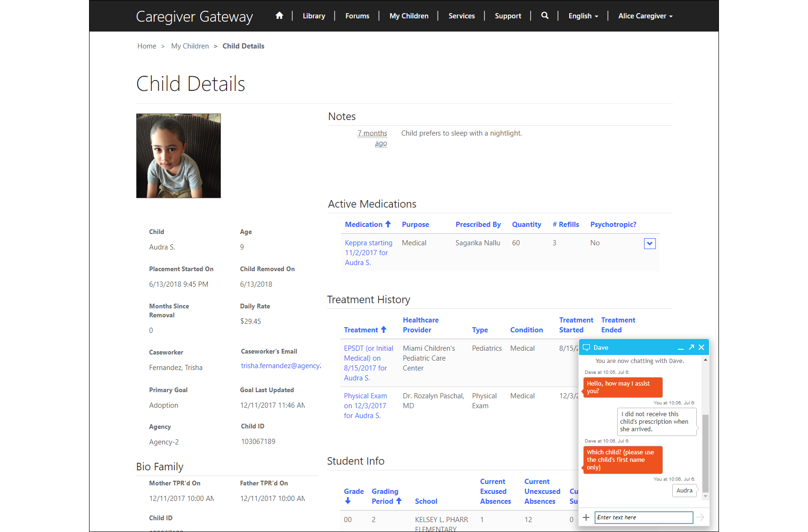Screen dimensions: 808x532
Task: Click the 'I did not receive' chat message
Action: click(657, 422)
